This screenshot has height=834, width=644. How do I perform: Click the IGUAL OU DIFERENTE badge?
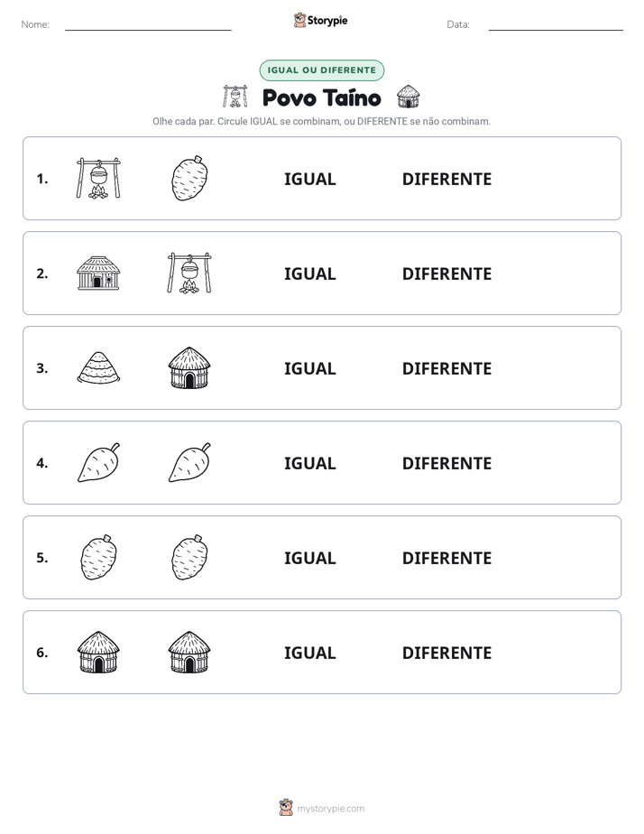(322, 70)
